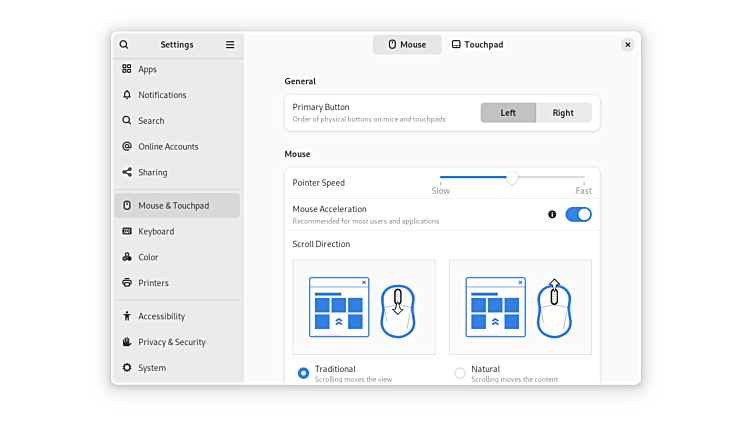Disable the Mouse Acceleration switch
The height and width of the screenshot is (423, 752).
[578, 214]
